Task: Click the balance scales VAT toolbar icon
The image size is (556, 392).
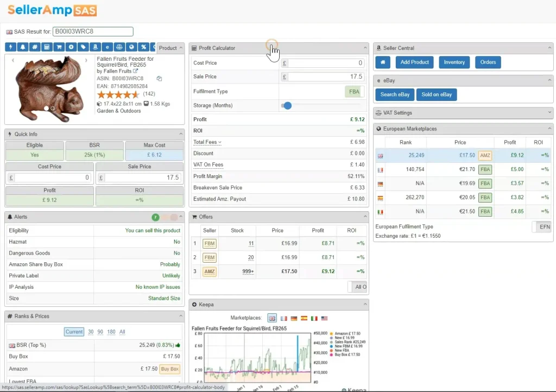Action: pos(119,47)
